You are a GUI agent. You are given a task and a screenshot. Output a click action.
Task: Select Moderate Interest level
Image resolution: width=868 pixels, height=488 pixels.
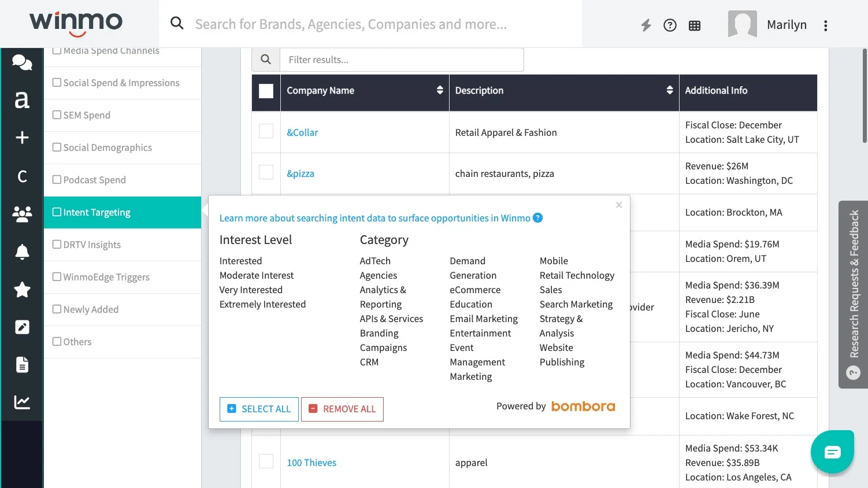257,275
